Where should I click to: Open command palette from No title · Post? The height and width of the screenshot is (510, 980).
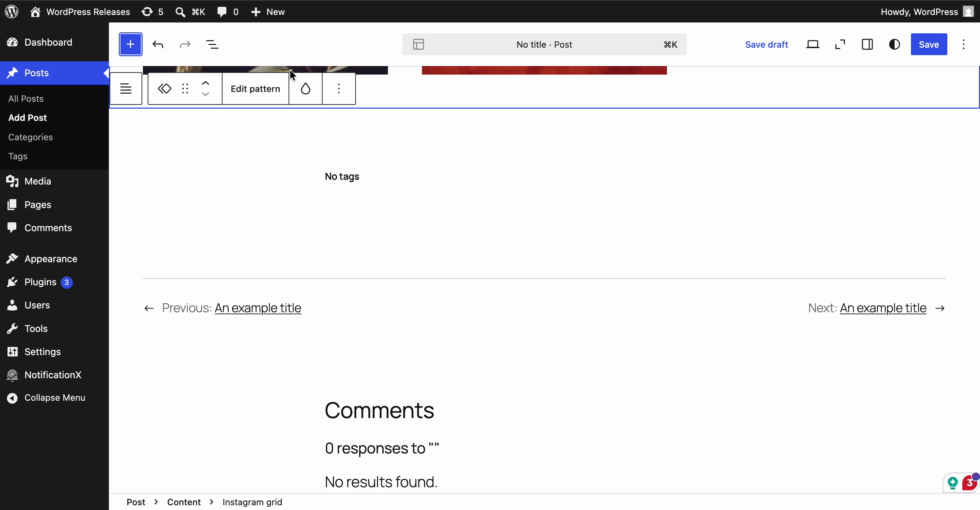(544, 45)
